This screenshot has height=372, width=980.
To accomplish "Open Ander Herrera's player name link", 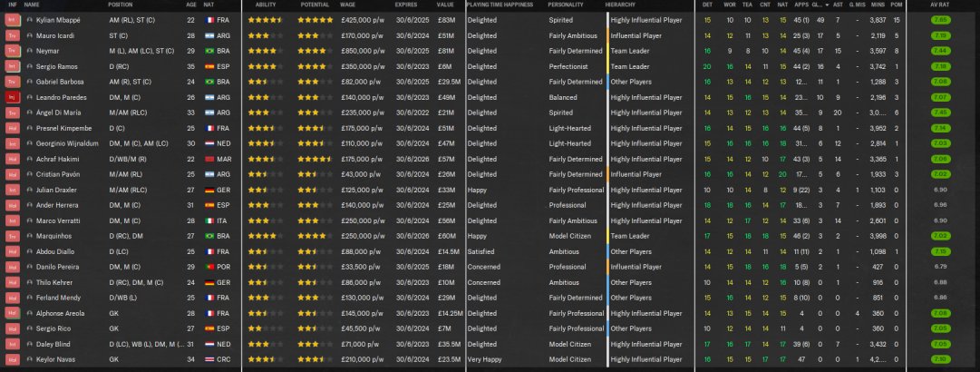I will pos(57,205).
